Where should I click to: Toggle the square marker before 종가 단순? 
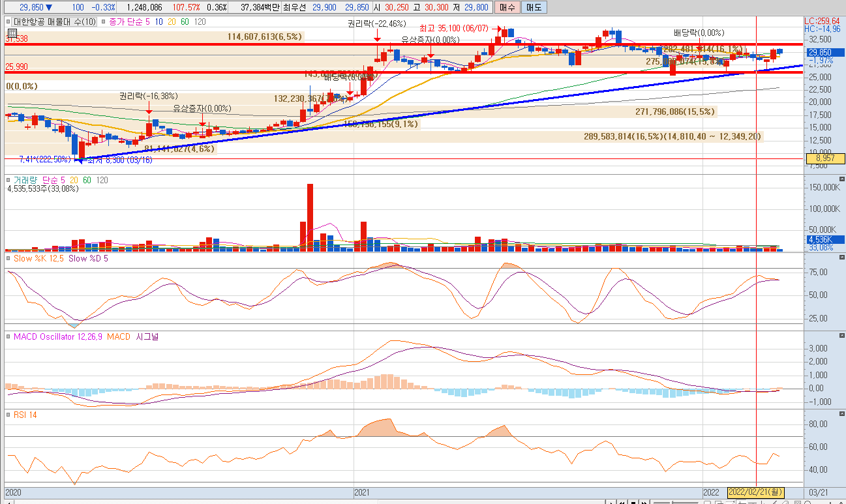[104, 22]
